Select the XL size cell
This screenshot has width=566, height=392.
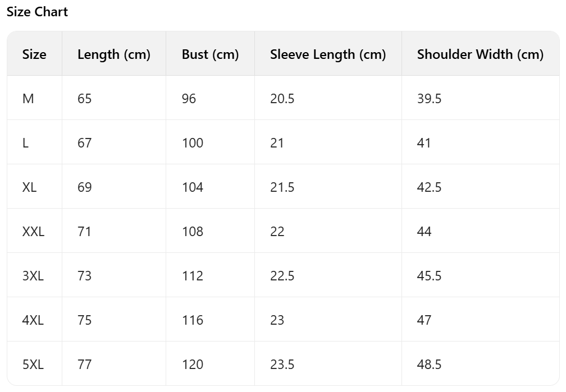30,187
